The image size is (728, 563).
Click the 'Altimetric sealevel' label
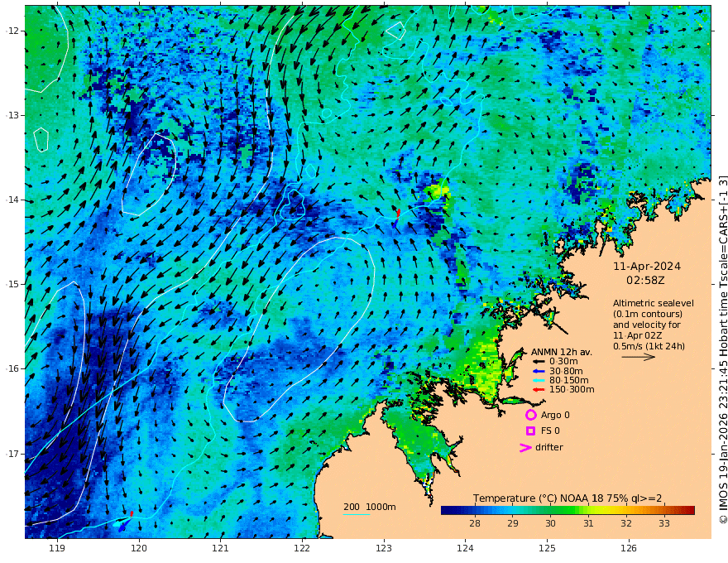tap(654, 303)
